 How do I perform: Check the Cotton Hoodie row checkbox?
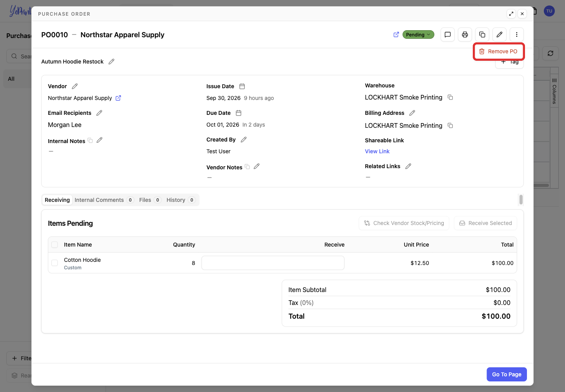click(55, 263)
